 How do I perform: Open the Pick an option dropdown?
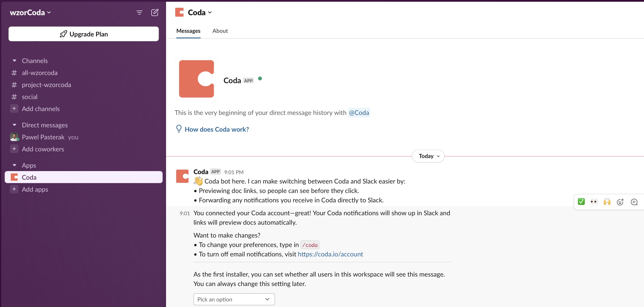click(x=234, y=299)
